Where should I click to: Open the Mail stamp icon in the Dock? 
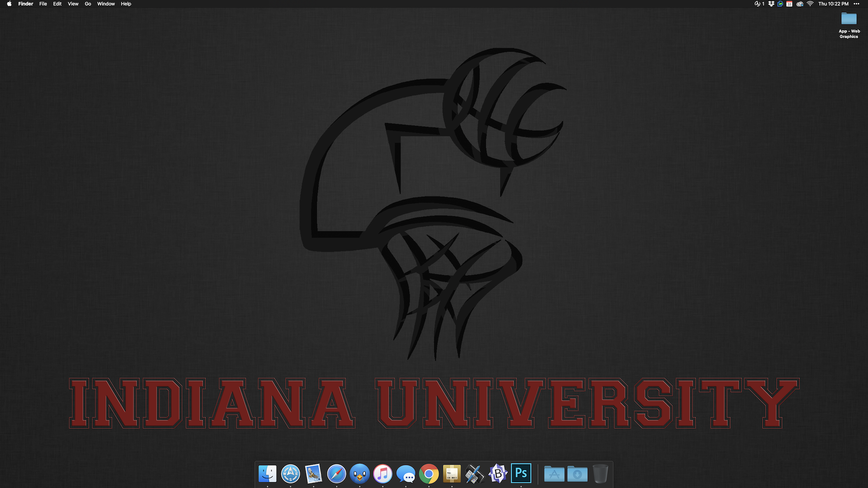pos(313,473)
